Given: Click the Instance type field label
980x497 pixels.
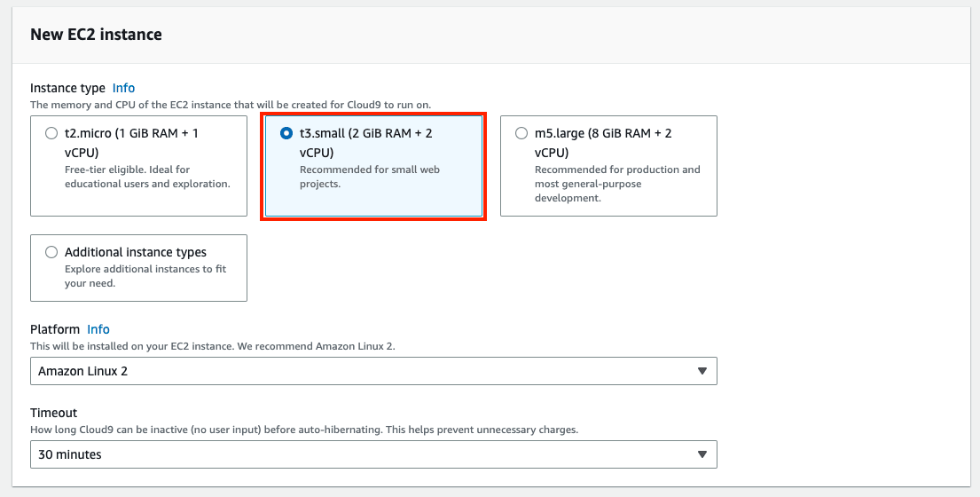Looking at the screenshot, I should (x=67, y=88).
